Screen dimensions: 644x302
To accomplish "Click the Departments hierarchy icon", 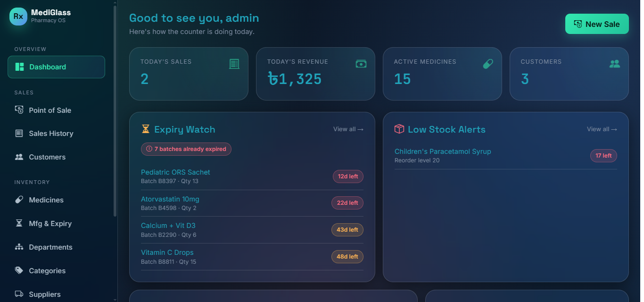I will click(19, 247).
